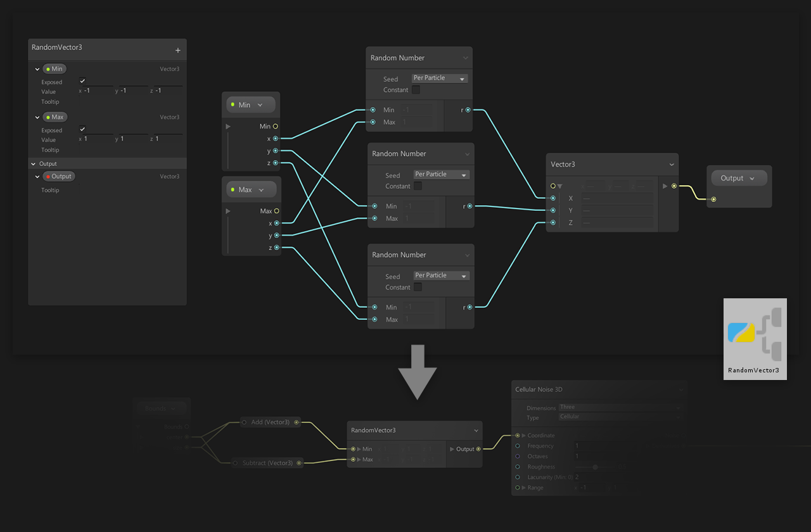Screen dimensions: 811x532
Task: Collapse the Vector3 node via its header chevron
Action: (672, 164)
